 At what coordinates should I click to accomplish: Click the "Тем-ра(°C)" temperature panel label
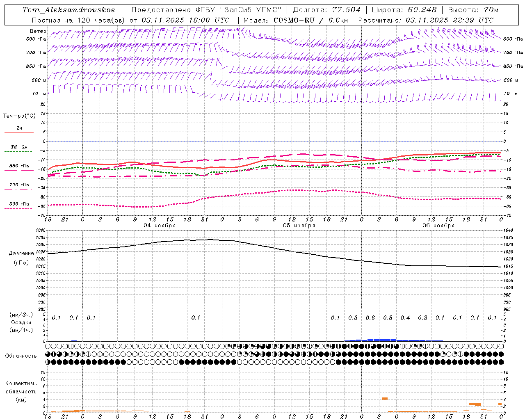tap(19, 116)
